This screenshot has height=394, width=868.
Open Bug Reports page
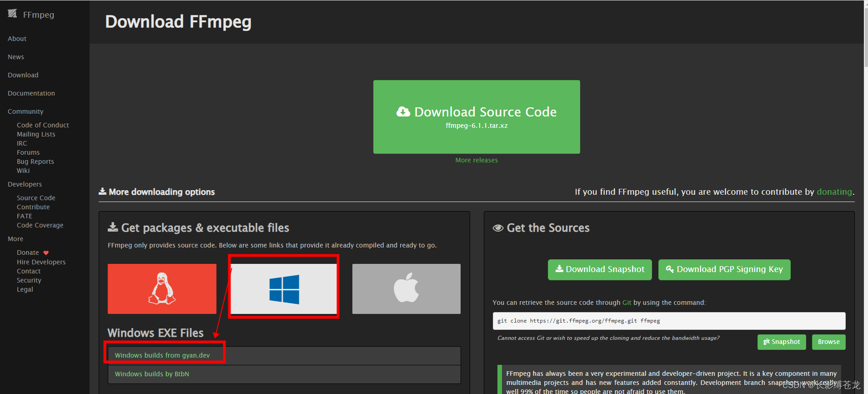[x=35, y=162]
